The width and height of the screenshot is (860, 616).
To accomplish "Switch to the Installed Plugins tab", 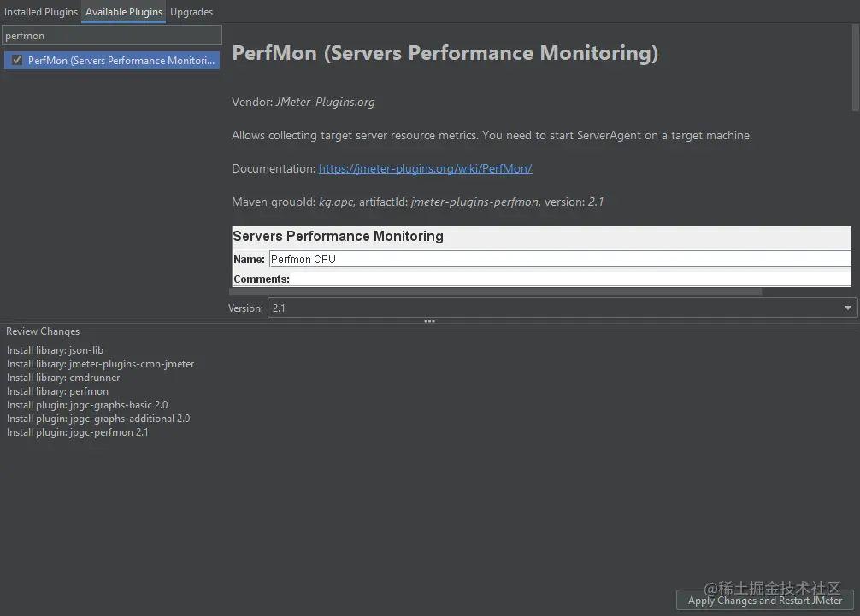I will coord(40,11).
